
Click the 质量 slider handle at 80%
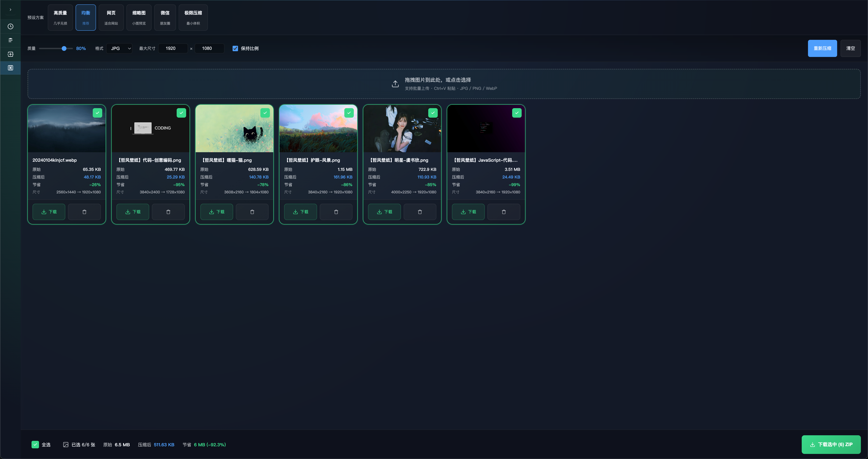point(64,48)
